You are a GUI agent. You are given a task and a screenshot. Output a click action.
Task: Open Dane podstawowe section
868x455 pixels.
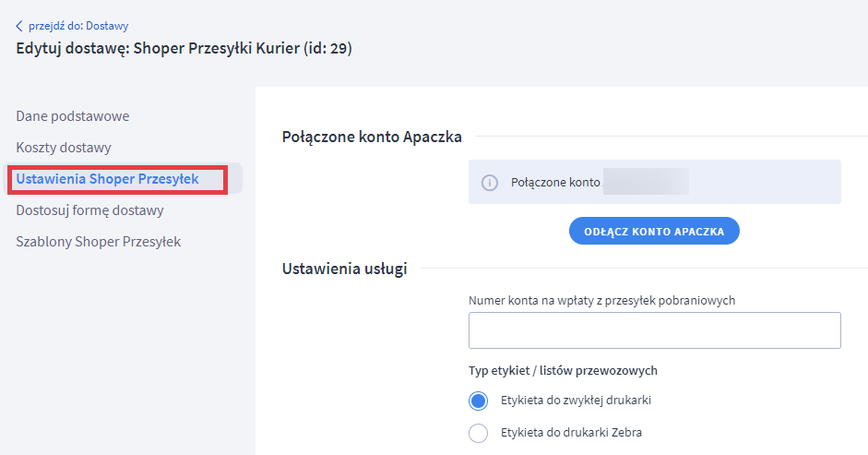point(73,116)
